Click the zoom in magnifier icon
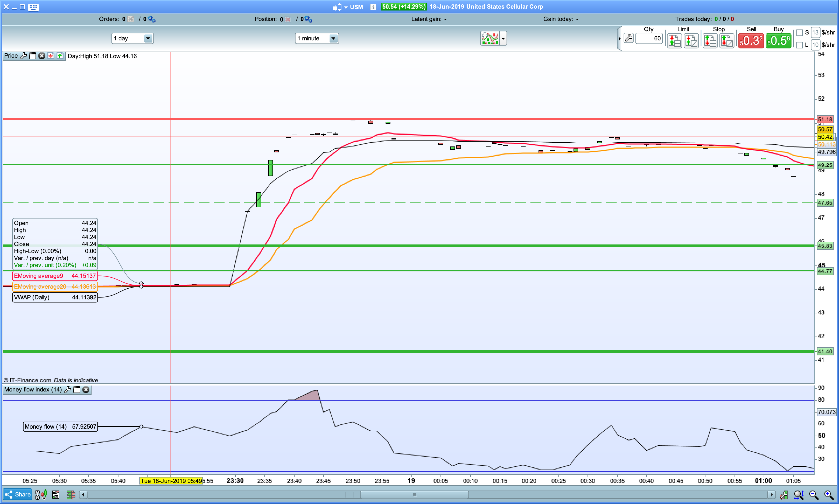 tap(828, 495)
